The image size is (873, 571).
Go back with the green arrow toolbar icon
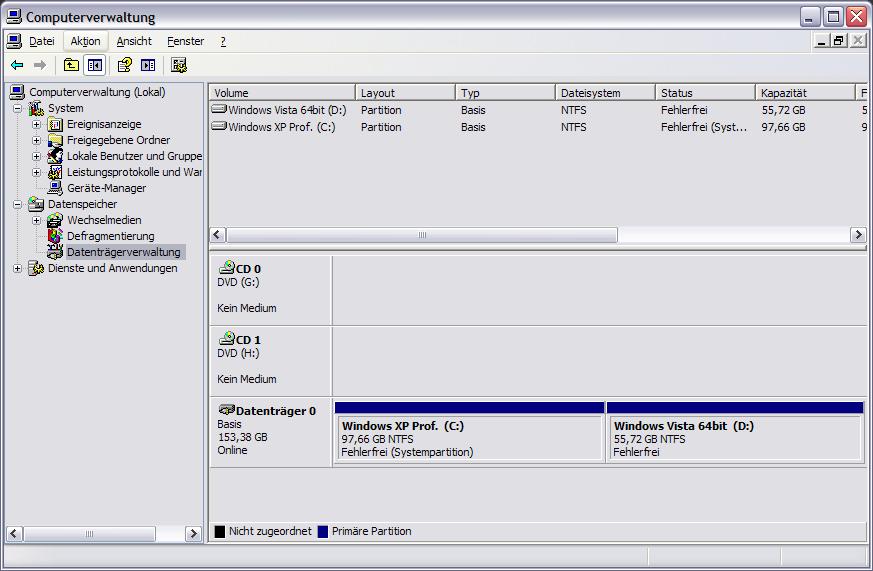pyautogui.click(x=17, y=65)
